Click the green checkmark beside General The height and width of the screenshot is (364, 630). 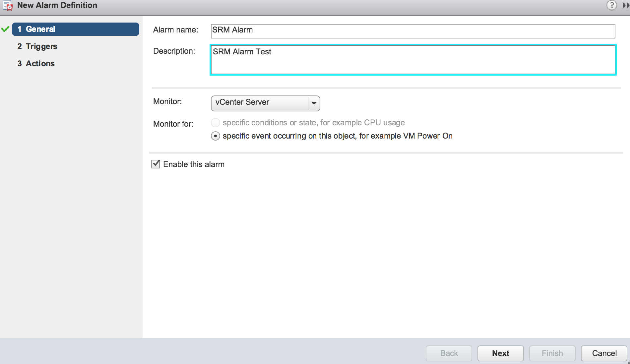[5, 29]
